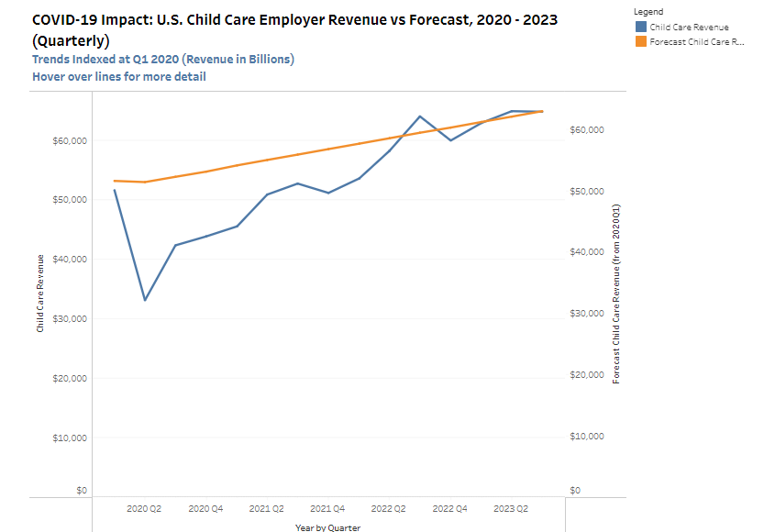
Task: Select the 2022 Q4 x-axis label
Action: coord(450,507)
